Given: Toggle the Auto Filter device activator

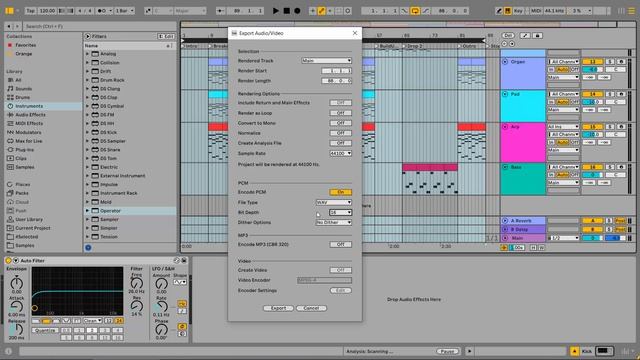Looking at the screenshot, I should coord(9,260).
